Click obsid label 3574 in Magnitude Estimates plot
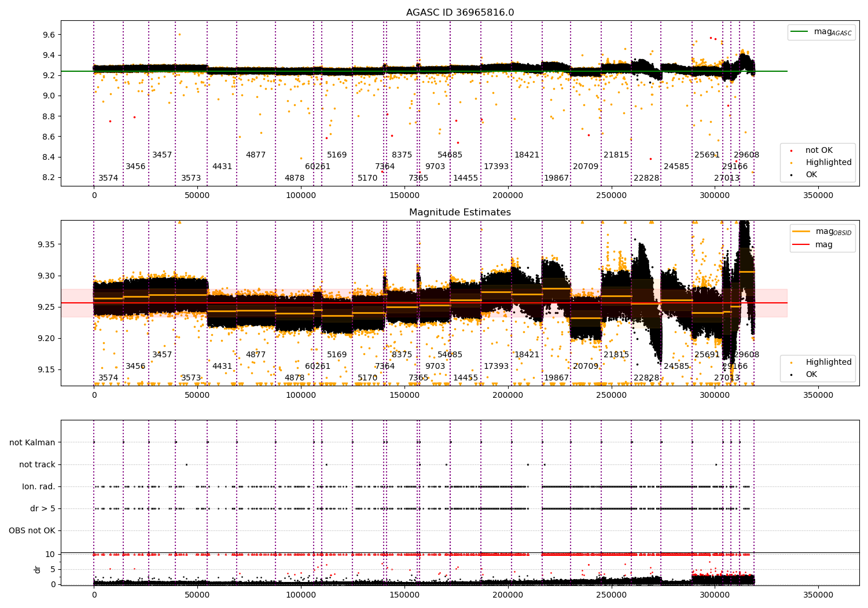Image resolution: width=868 pixels, height=608 pixels. (108, 378)
